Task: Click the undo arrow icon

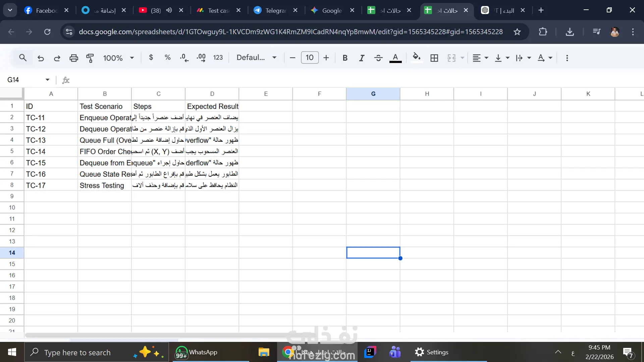Action: point(41,58)
